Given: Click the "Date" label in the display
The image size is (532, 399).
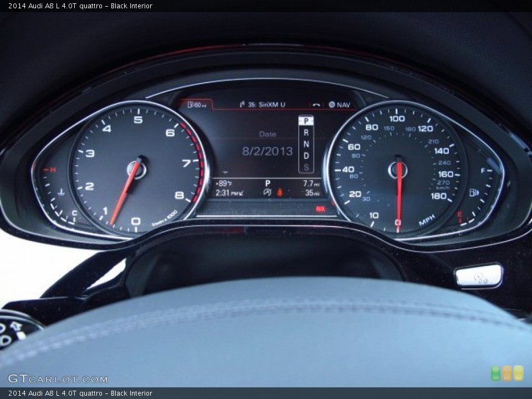Looking at the screenshot, I should click(268, 134).
